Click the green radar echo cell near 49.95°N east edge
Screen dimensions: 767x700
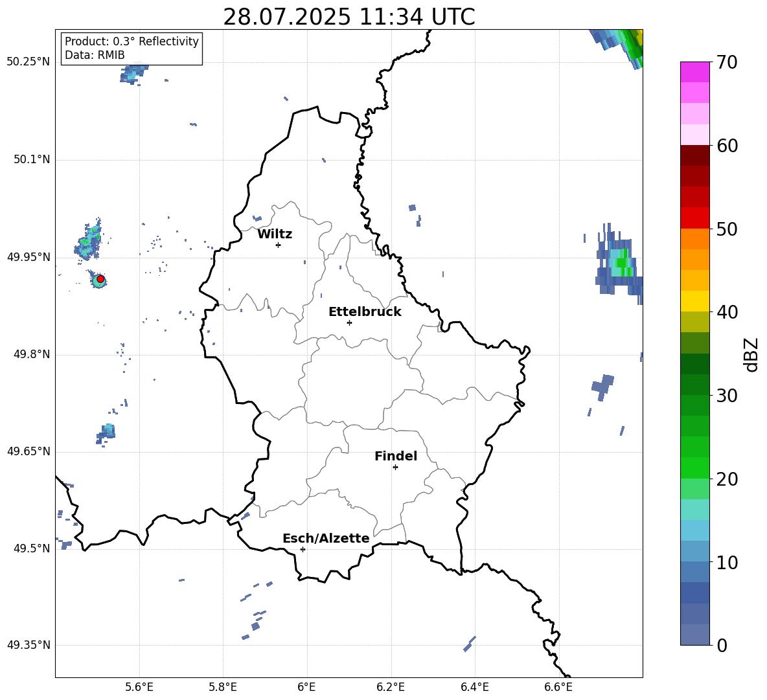tap(620, 264)
